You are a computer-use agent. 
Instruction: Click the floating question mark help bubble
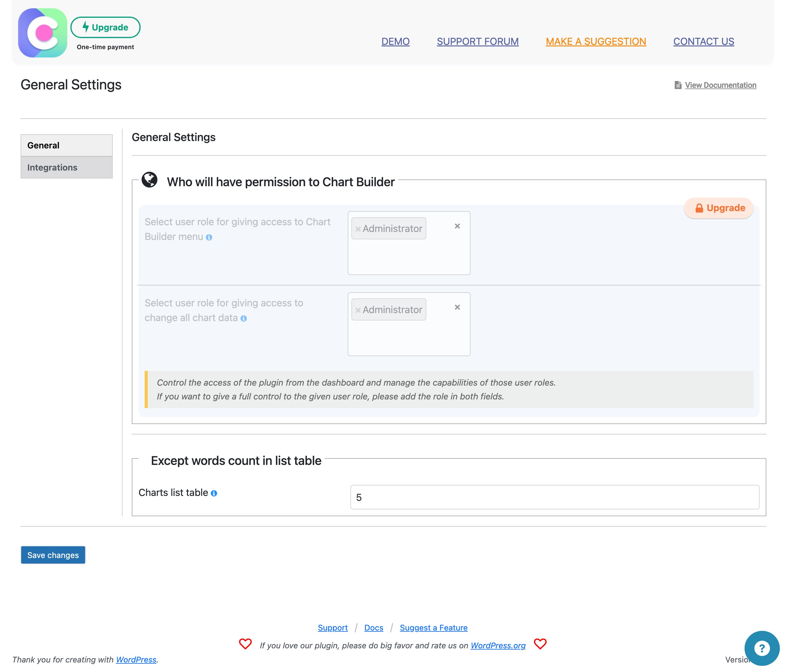click(x=762, y=647)
